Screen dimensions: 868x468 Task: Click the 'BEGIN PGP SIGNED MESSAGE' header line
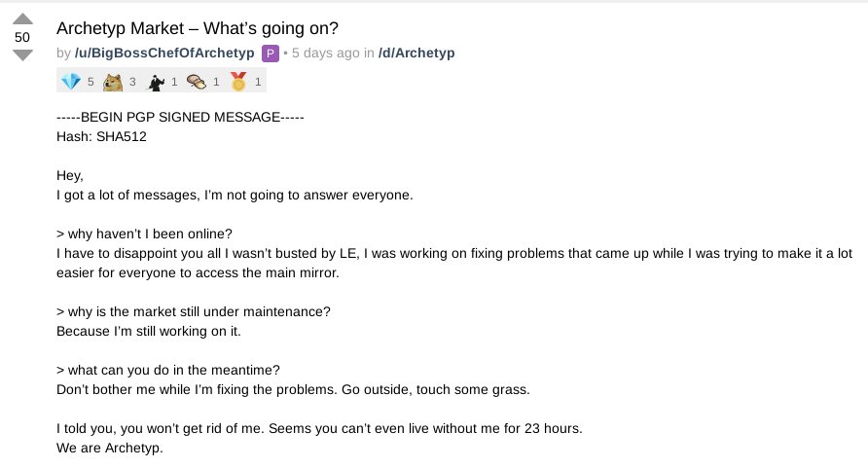coord(180,118)
